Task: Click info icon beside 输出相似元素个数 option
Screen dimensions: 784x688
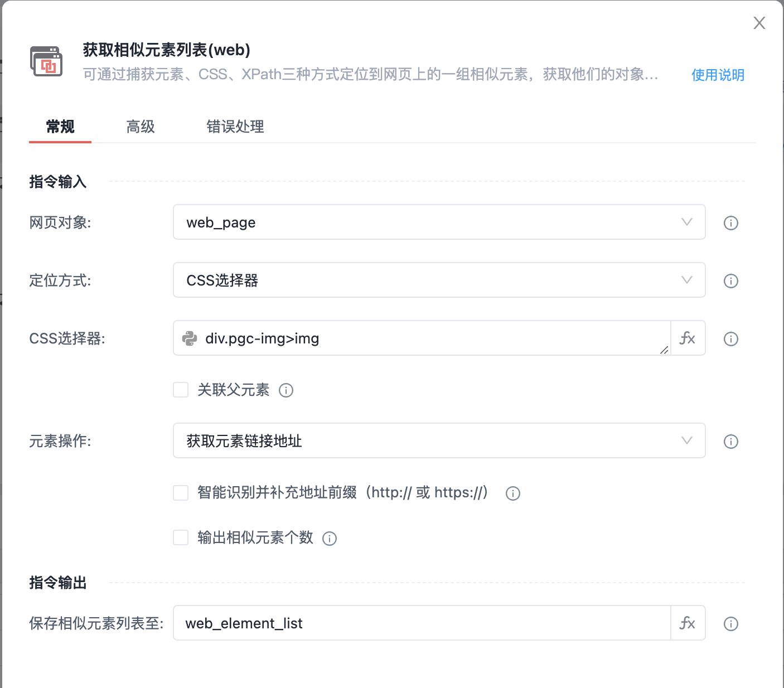Action: point(330,539)
